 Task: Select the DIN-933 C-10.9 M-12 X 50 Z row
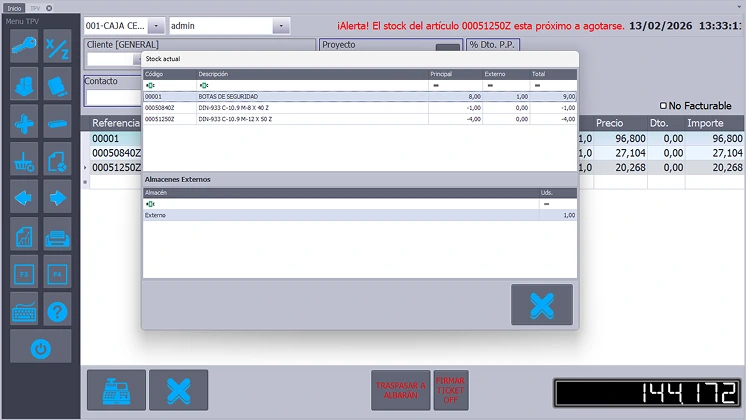360,119
